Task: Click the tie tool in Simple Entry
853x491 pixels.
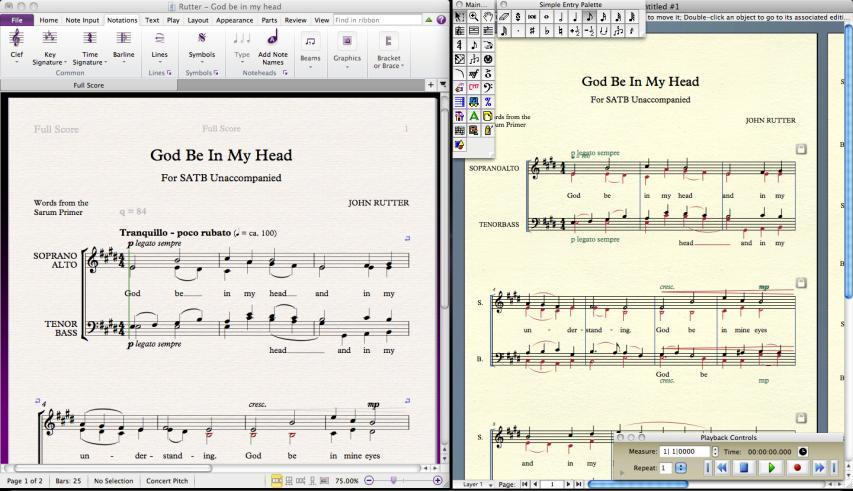Action: click(x=603, y=31)
